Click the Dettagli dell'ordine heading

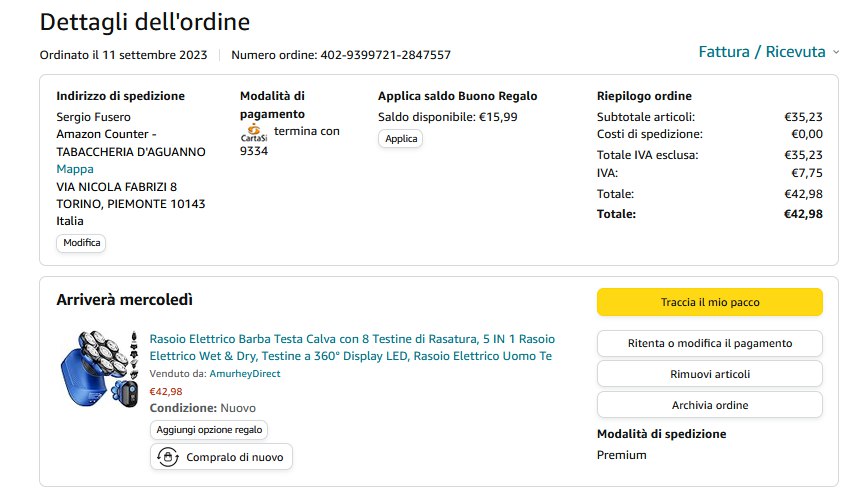pos(145,21)
